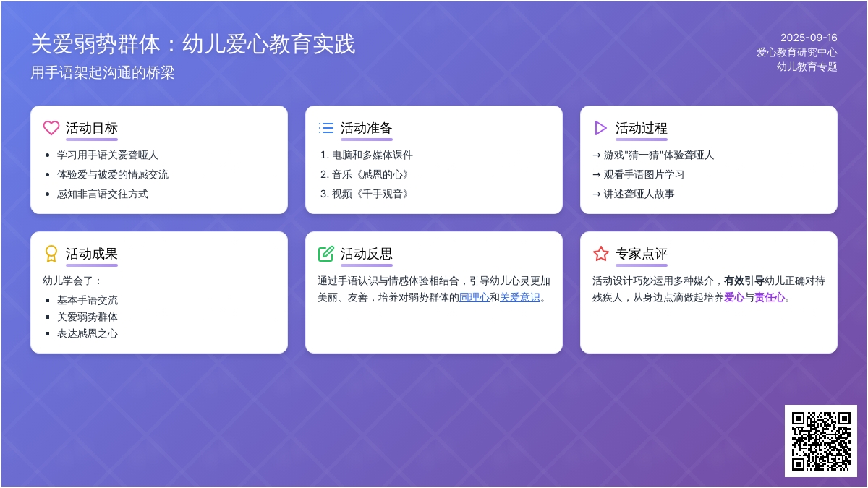The height and width of the screenshot is (488, 868).
Task: Click the 幼儿教育专题 label
Action: (807, 67)
